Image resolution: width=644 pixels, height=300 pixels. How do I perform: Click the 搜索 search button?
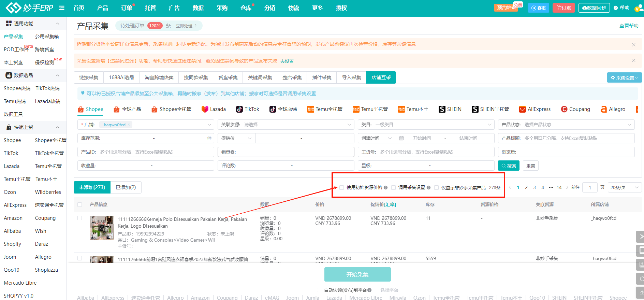(x=509, y=166)
